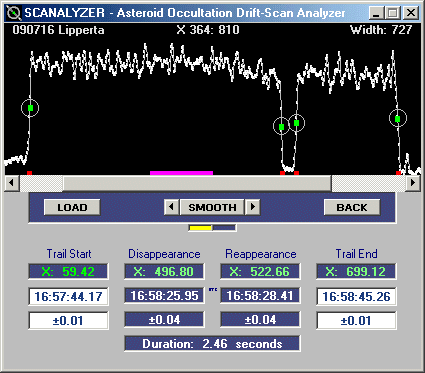The height and width of the screenshot is (373, 425).
Task: Click the yellow smoothing level indicator
Action: coord(200,228)
